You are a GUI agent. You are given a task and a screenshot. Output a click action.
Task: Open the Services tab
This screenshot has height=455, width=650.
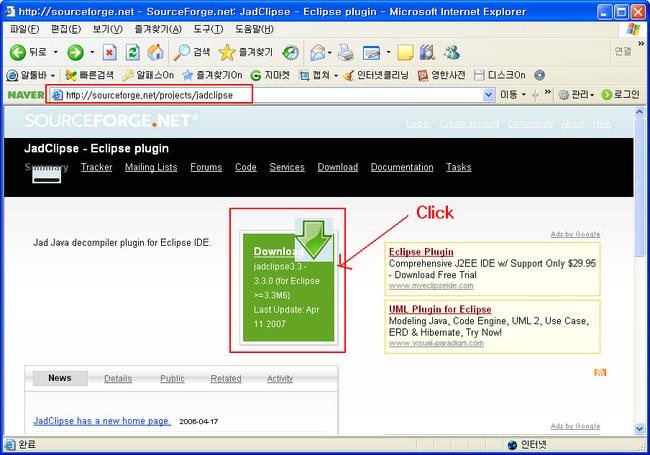point(287,167)
